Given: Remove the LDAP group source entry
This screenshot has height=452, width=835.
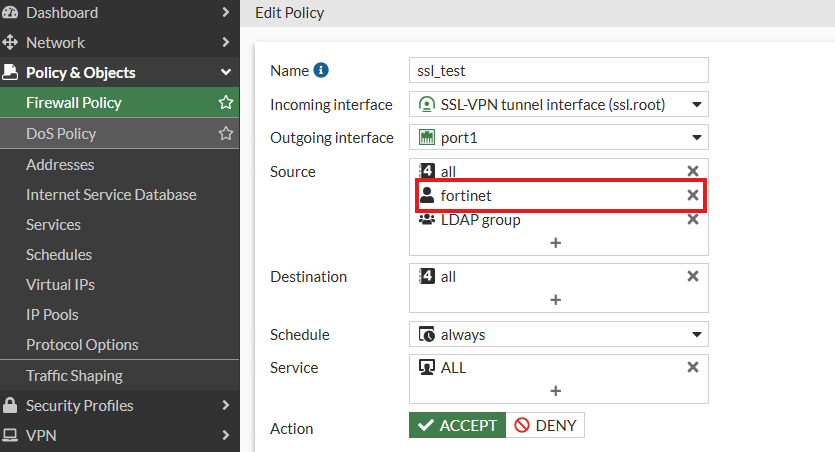Looking at the screenshot, I should click(x=693, y=219).
